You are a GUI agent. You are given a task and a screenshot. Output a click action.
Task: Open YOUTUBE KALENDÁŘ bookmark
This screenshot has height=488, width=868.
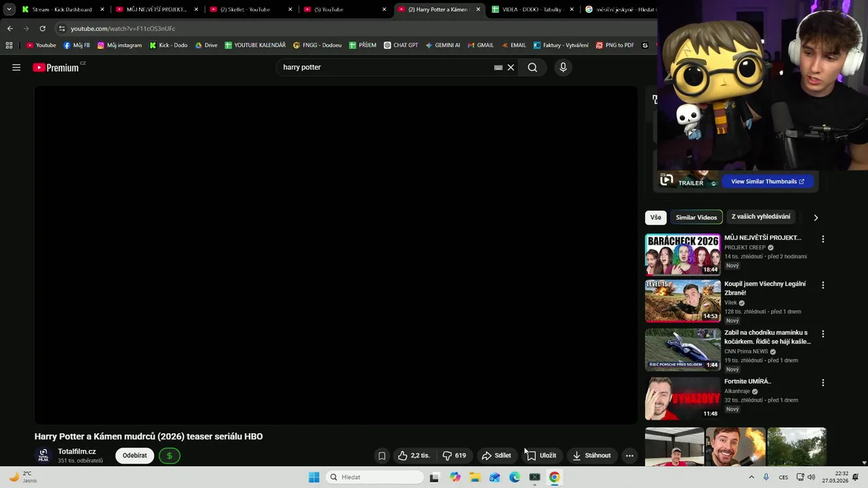255,45
